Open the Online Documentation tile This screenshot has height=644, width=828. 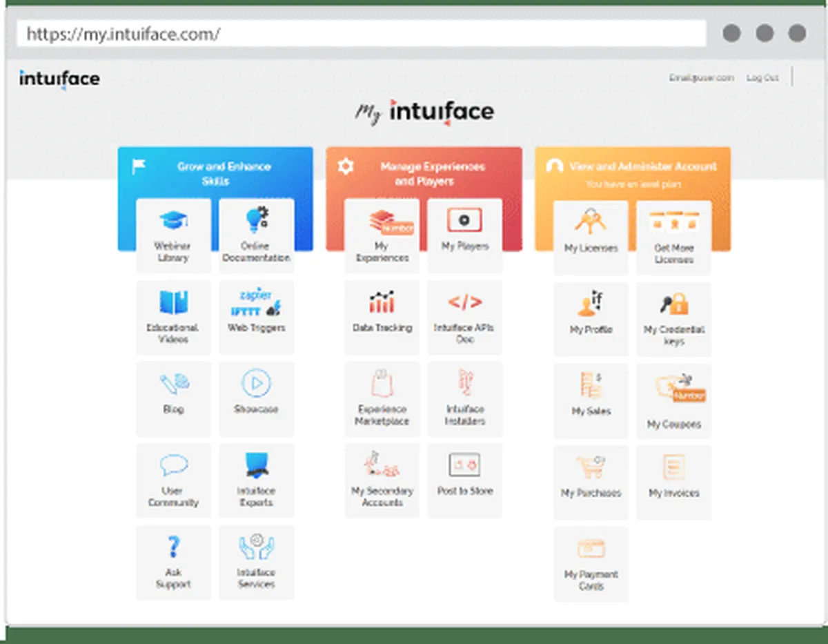256,236
